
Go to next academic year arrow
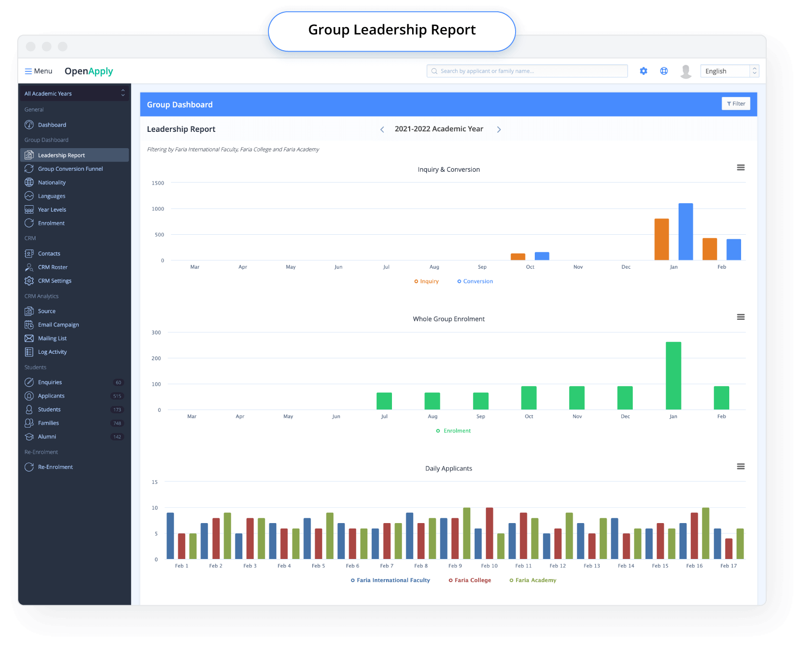pos(499,129)
